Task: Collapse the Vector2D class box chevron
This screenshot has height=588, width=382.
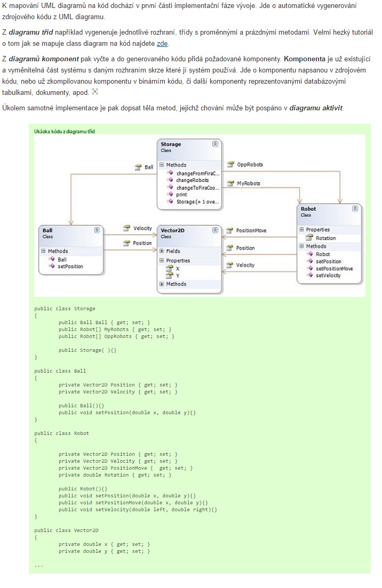Action: coord(215,230)
